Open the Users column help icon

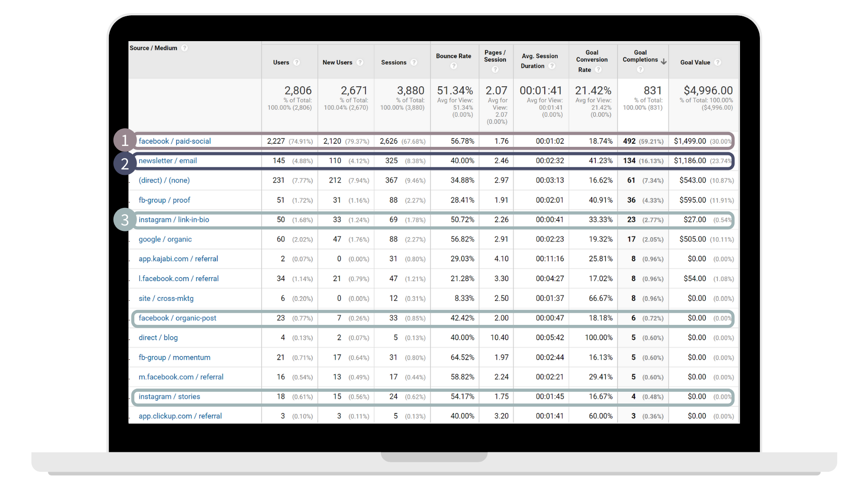297,62
